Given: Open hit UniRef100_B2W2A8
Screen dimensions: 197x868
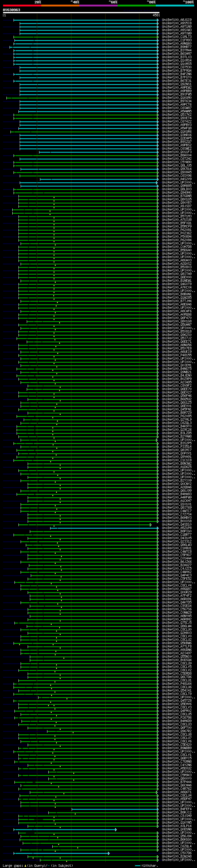Looking at the screenshot, I should click(177, 857).
